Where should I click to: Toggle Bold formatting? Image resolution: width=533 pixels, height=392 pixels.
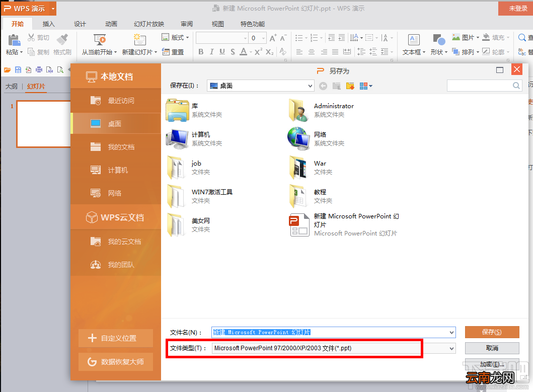pos(201,52)
